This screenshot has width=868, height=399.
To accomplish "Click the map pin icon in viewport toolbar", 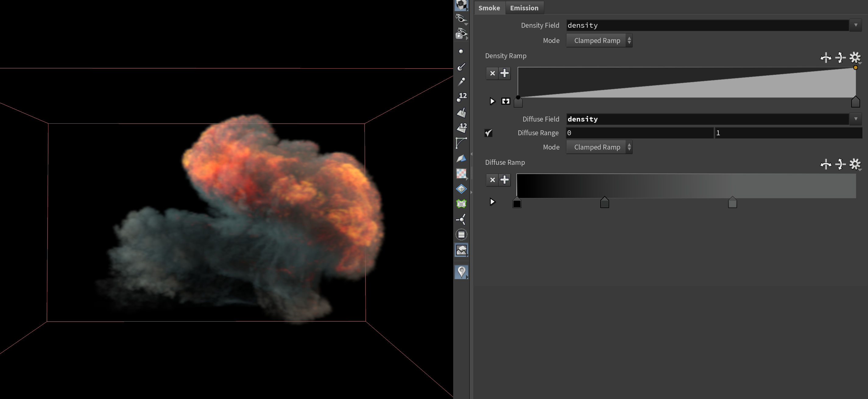I will 461,272.
